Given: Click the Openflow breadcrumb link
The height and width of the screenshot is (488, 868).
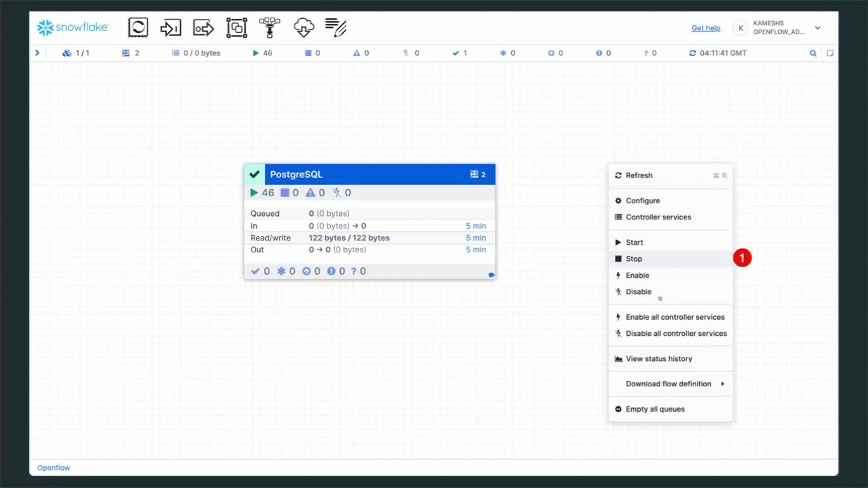Looking at the screenshot, I should (53, 468).
